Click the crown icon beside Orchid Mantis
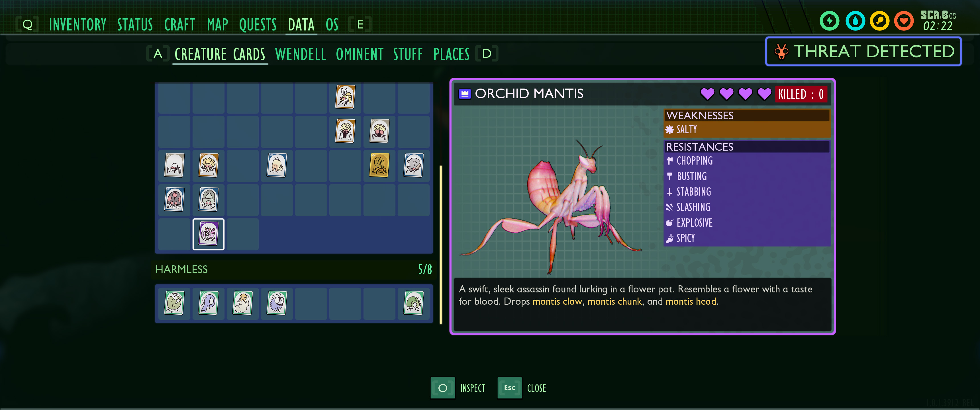 point(465,94)
